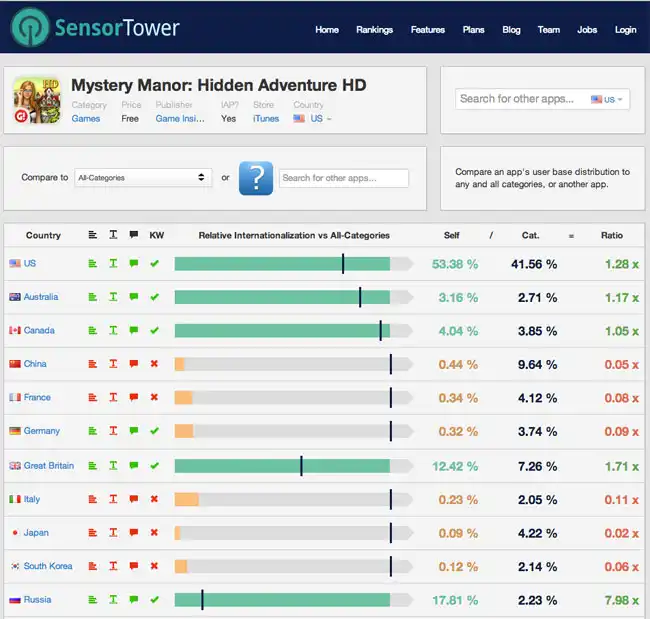The image size is (650, 619).
Task: Expand the app's US country dropdown
Action: pyautogui.click(x=312, y=119)
